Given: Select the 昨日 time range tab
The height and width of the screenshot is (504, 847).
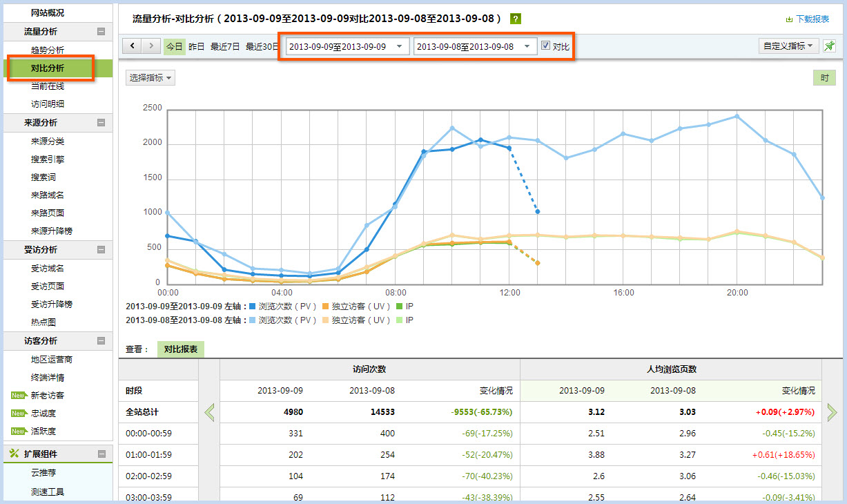Looking at the screenshot, I should [197, 46].
